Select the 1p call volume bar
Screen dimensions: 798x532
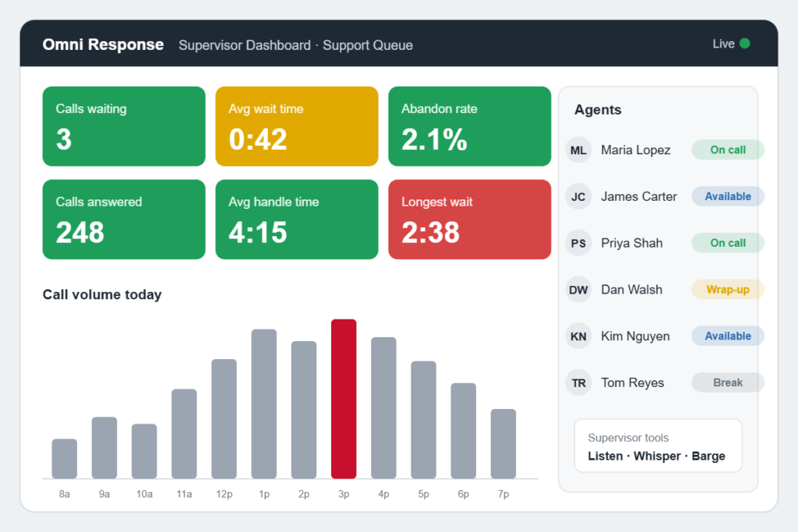tap(264, 403)
